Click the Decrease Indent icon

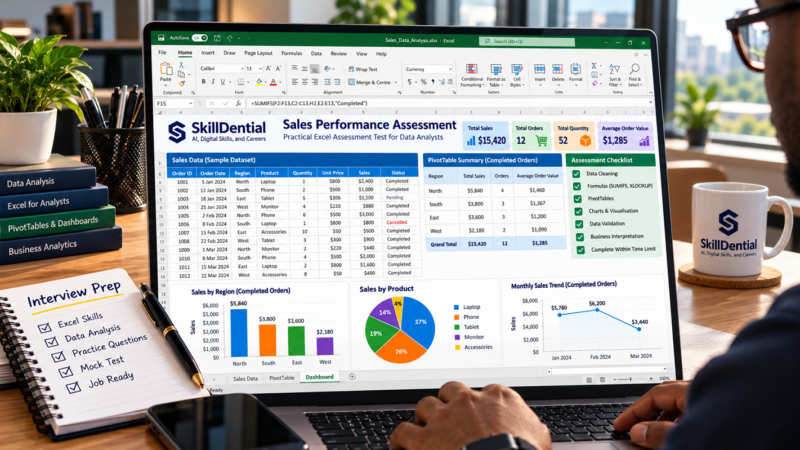(327, 82)
